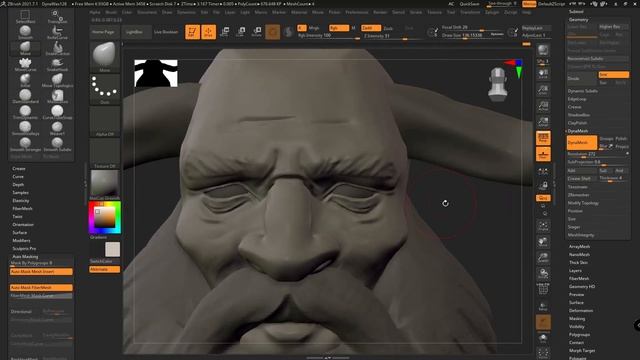
Task: Activate the Move gizmo mode icon
Action: 224,32
